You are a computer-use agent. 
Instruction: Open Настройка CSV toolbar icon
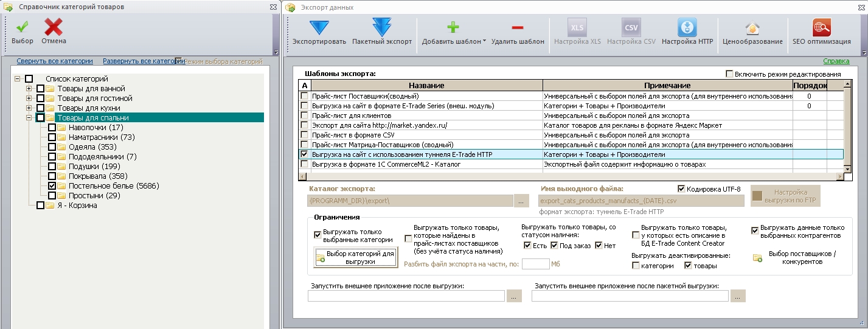pyautogui.click(x=631, y=27)
